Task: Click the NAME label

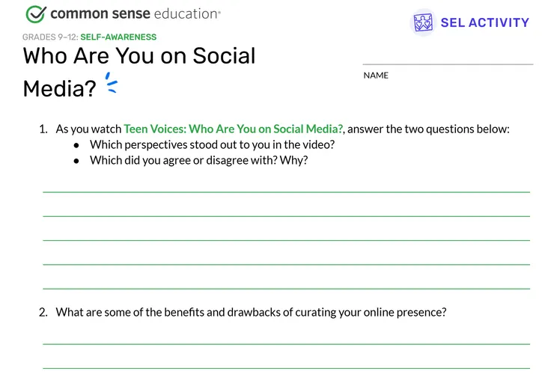Action: tap(376, 76)
